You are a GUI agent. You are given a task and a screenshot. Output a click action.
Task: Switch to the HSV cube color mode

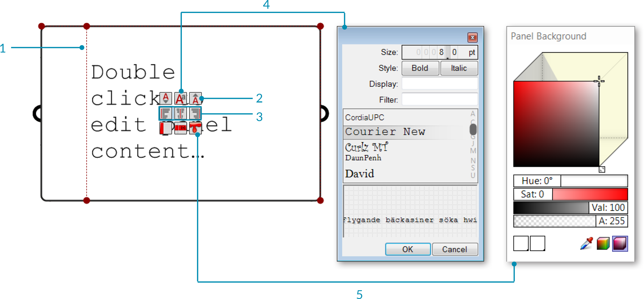[620, 243]
